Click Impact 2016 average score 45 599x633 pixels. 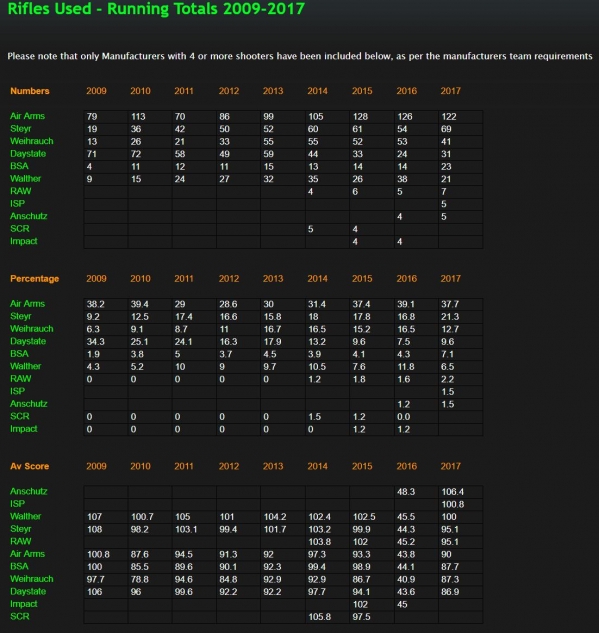(402, 605)
